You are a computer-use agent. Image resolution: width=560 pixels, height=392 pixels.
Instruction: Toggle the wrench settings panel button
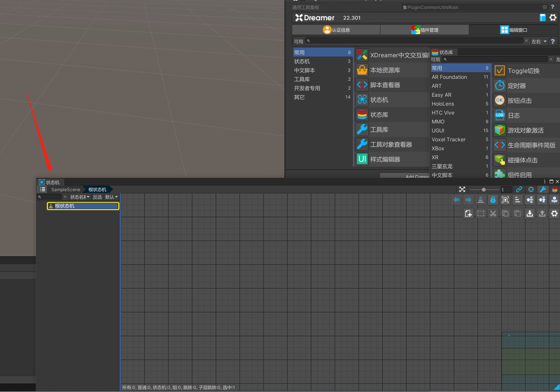[543, 189]
